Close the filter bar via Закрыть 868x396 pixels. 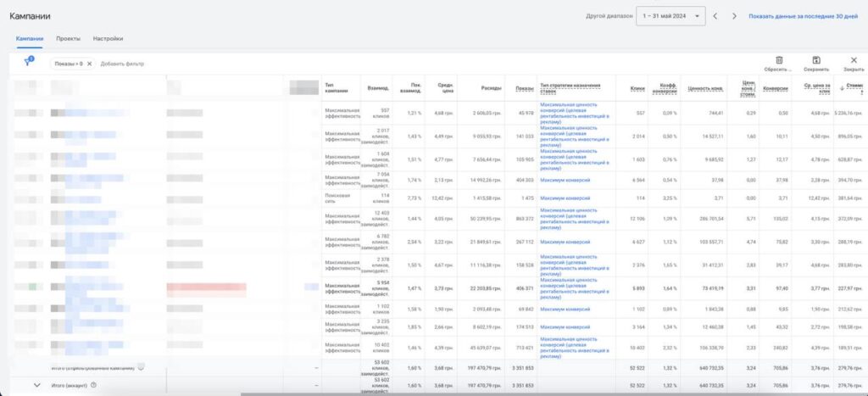click(853, 60)
